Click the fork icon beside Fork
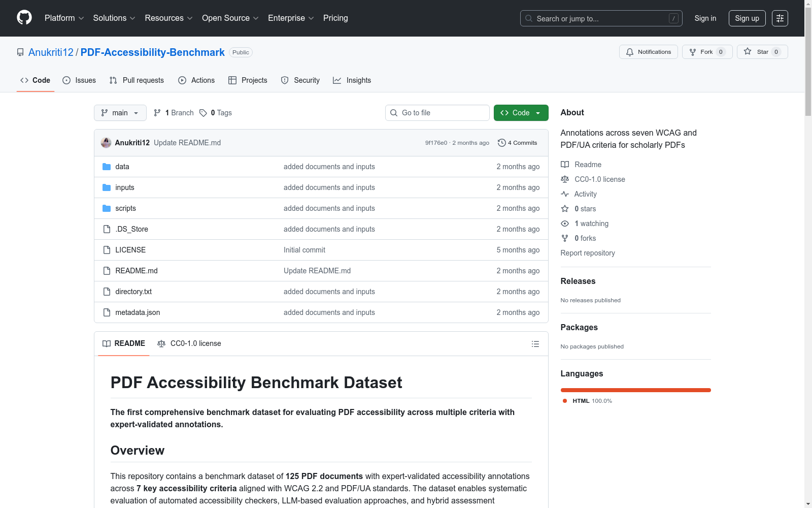The height and width of the screenshot is (508, 812). click(693, 52)
